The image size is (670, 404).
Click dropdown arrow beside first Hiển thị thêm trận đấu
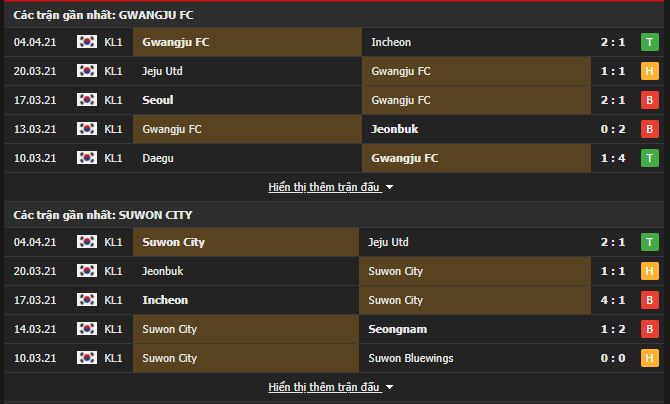pyautogui.click(x=389, y=187)
